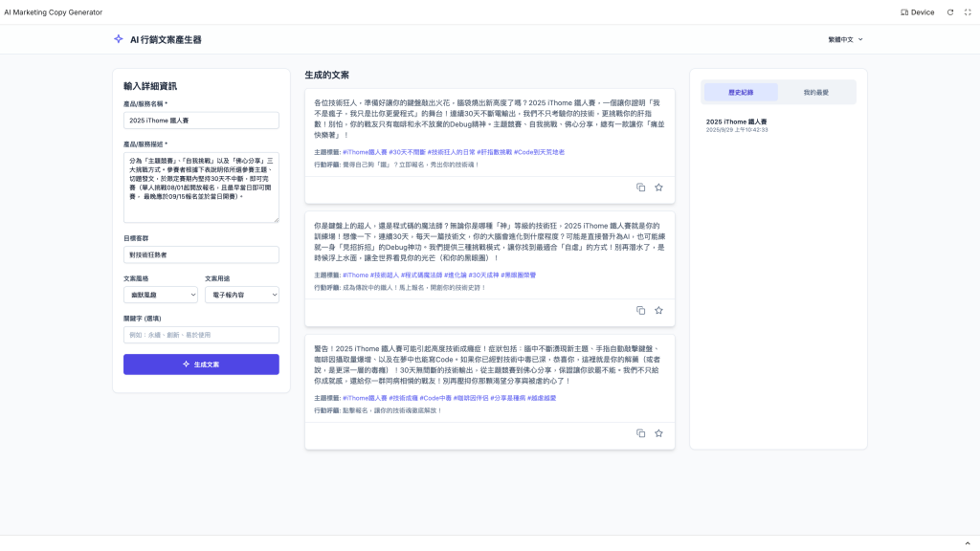Click the 目標客群 input field

[x=201, y=254]
